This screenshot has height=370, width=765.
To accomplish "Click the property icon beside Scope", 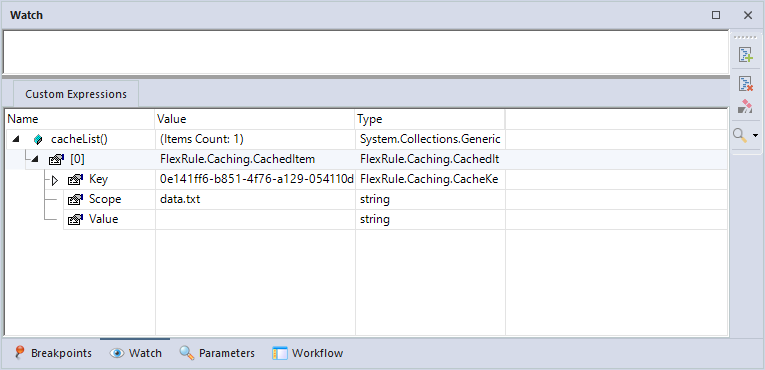I will pyautogui.click(x=75, y=200).
